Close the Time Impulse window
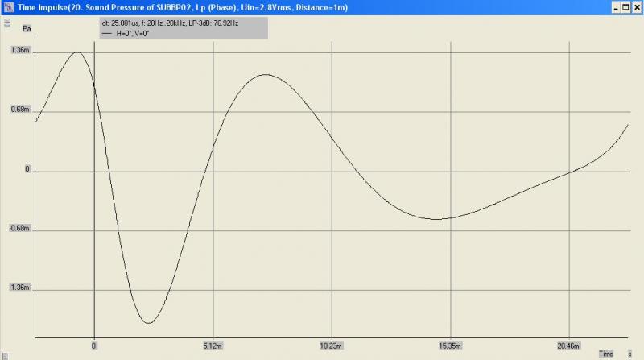 (x=636, y=7)
